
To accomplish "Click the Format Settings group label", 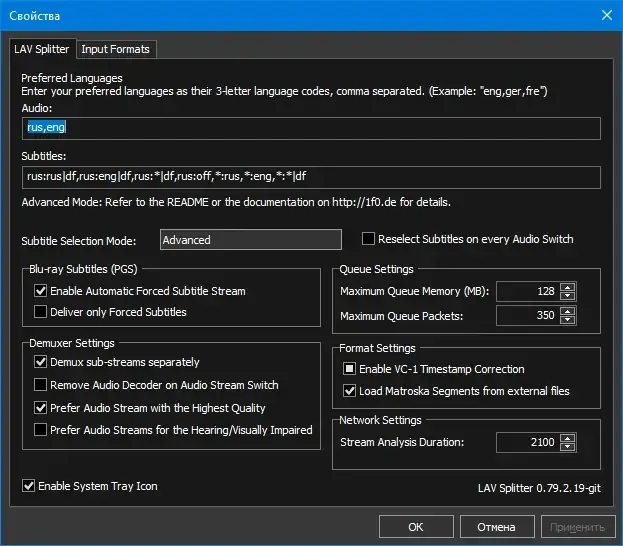I will coord(377,349).
